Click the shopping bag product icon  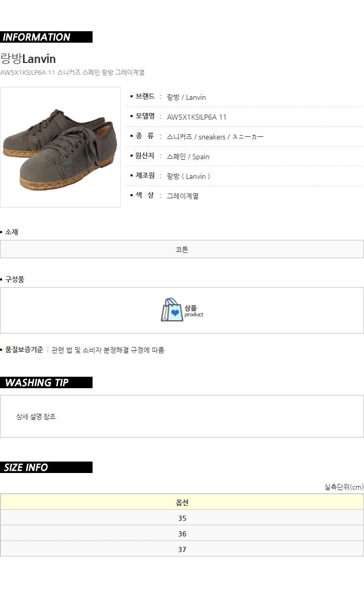click(172, 310)
